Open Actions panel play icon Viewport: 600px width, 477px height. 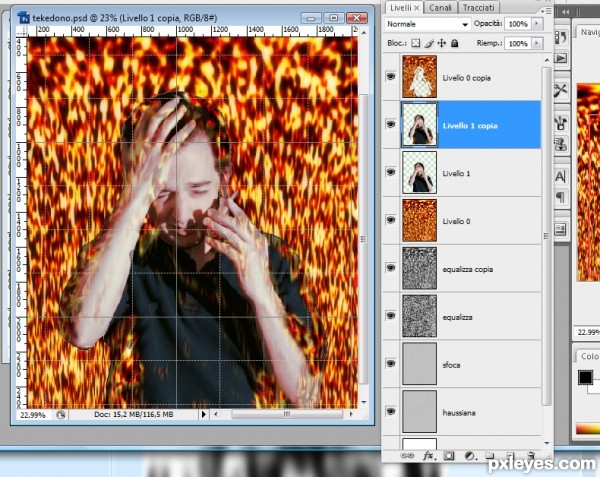click(561, 58)
